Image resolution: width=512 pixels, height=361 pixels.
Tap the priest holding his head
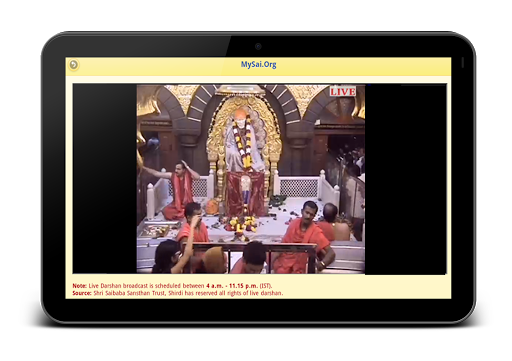tap(179, 190)
